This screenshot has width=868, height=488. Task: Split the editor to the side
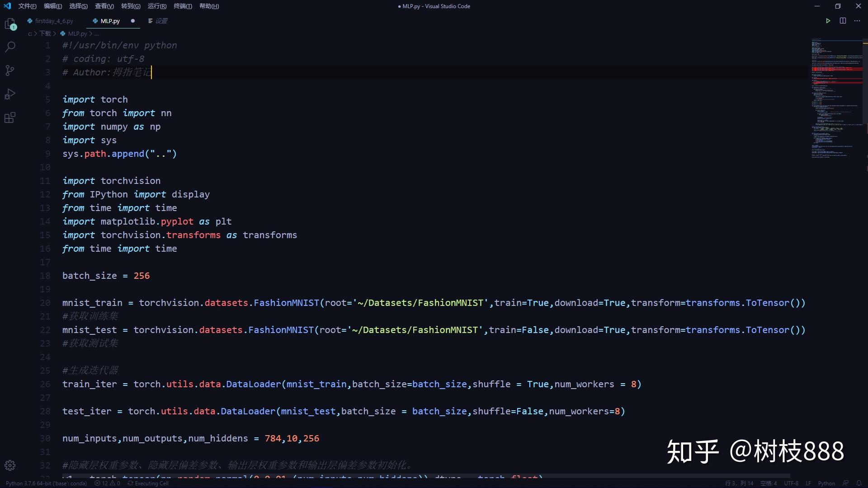point(843,21)
